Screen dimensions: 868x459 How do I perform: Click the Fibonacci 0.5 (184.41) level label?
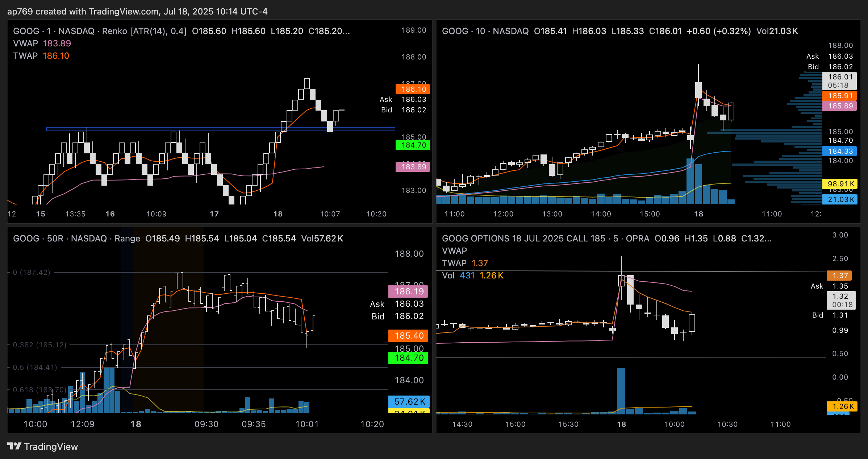35,367
